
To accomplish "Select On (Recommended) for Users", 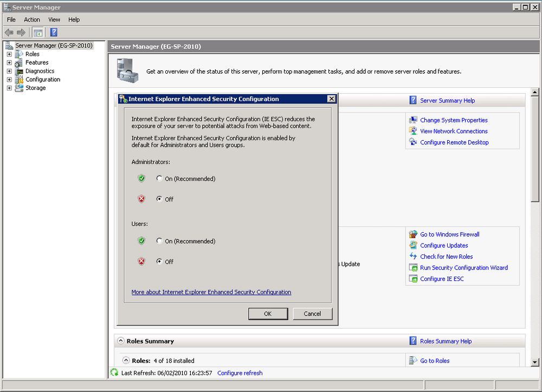I will (159, 241).
